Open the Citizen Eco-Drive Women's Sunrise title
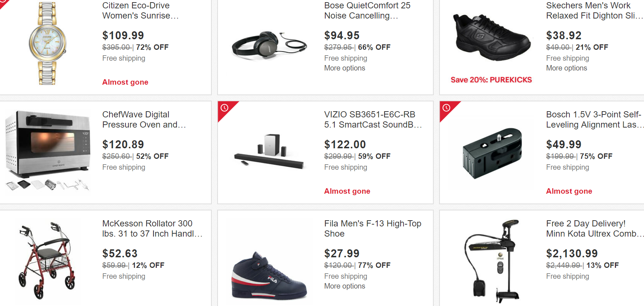The width and height of the screenshot is (644, 306). (140, 11)
